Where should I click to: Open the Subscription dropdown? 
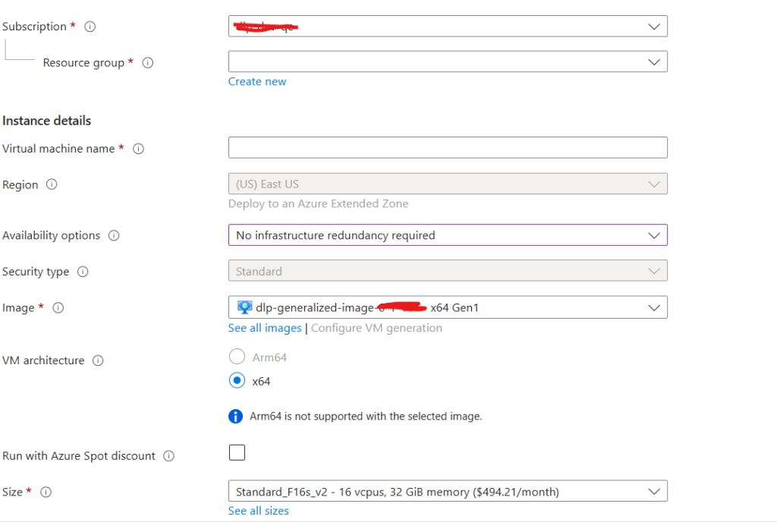coord(448,27)
